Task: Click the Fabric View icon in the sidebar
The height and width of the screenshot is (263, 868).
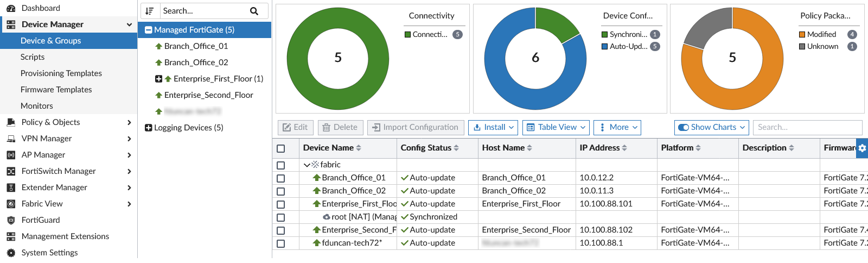Action: pos(11,204)
